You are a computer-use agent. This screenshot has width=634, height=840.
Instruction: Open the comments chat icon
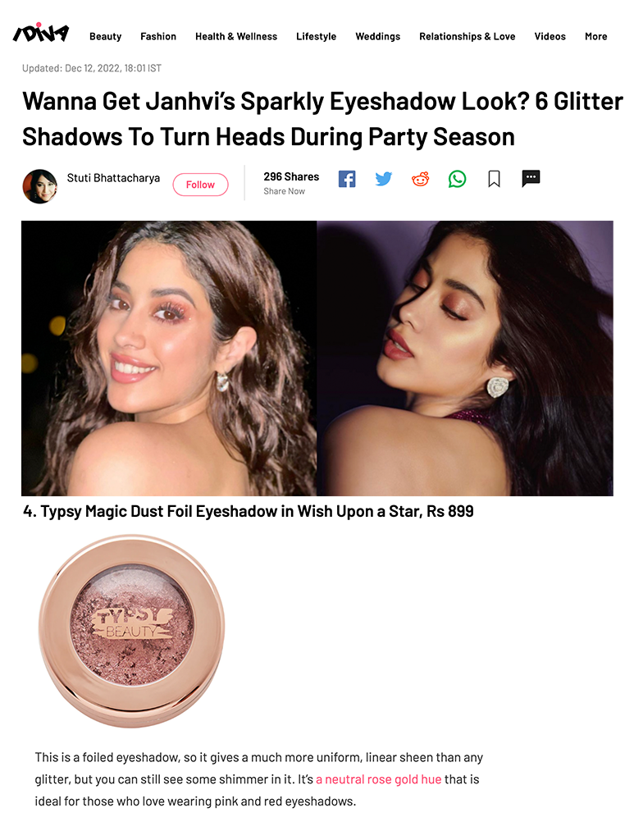click(x=531, y=178)
